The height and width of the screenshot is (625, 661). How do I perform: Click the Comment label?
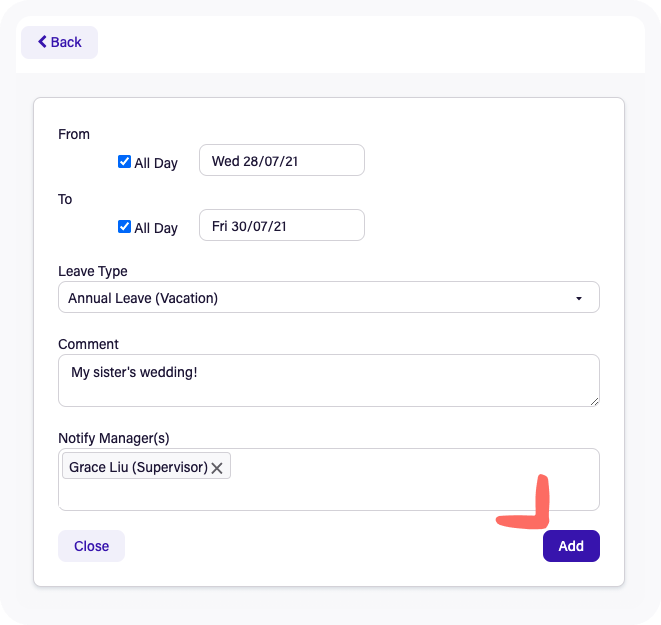[x=88, y=344]
